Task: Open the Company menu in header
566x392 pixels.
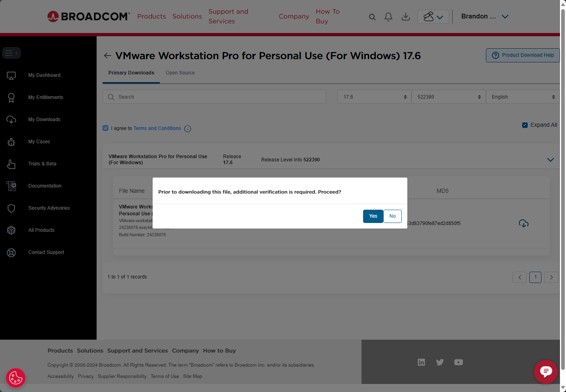Action: [294, 16]
